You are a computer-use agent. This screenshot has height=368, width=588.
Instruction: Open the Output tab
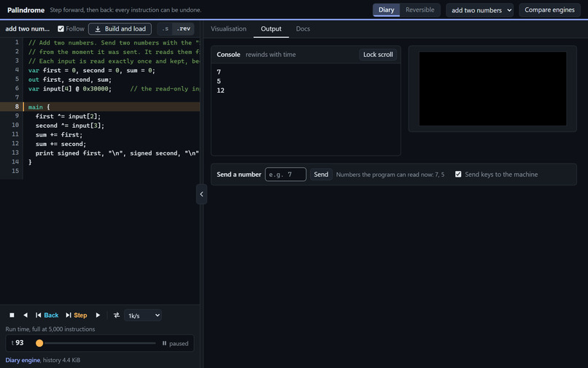(271, 28)
